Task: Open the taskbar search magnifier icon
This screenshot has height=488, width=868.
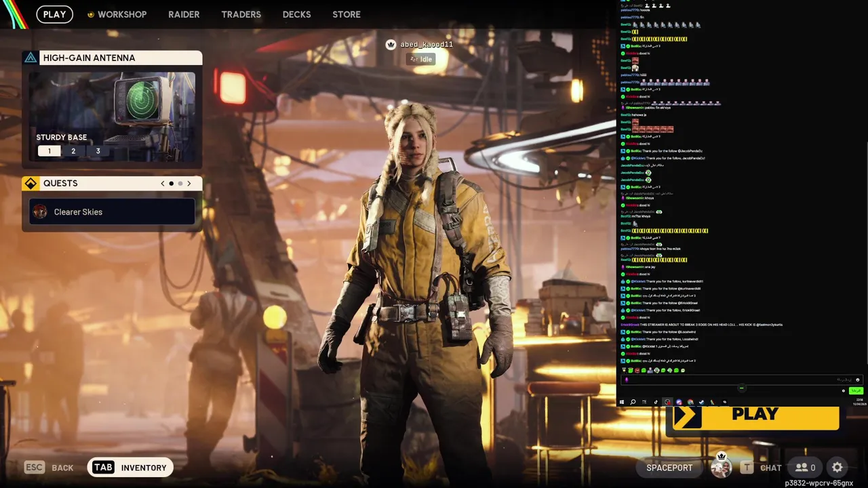Action: 633,402
